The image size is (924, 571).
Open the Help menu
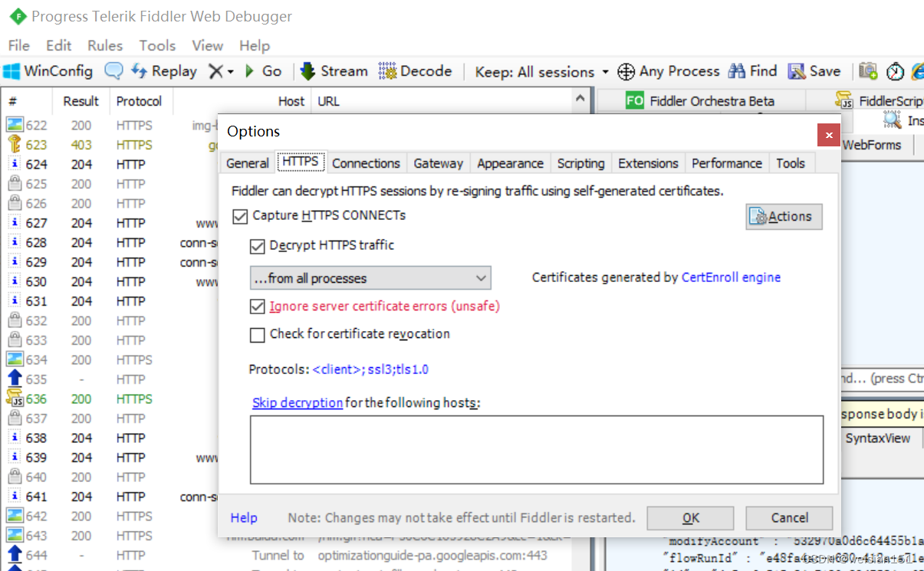click(x=255, y=45)
